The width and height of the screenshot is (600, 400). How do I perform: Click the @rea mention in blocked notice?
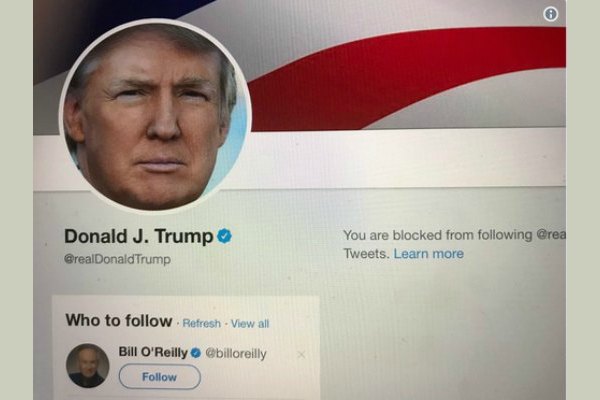pos(551,234)
